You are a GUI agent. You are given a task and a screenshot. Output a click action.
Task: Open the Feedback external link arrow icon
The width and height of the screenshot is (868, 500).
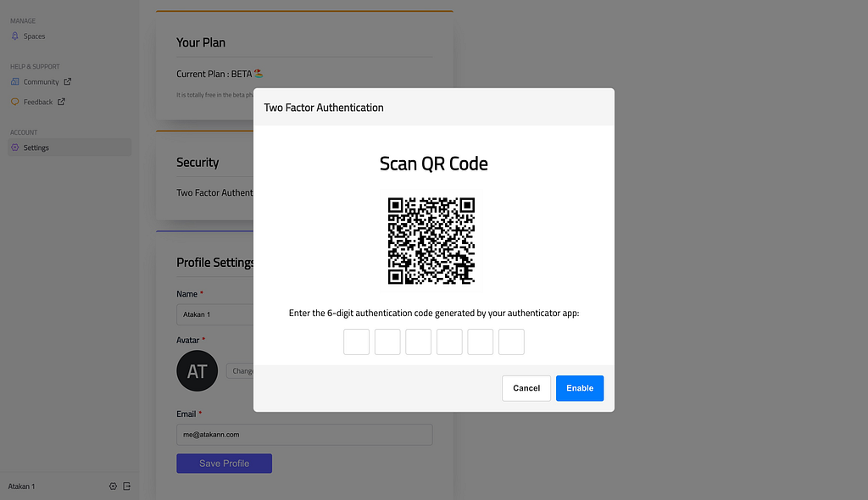(x=61, y=102)
